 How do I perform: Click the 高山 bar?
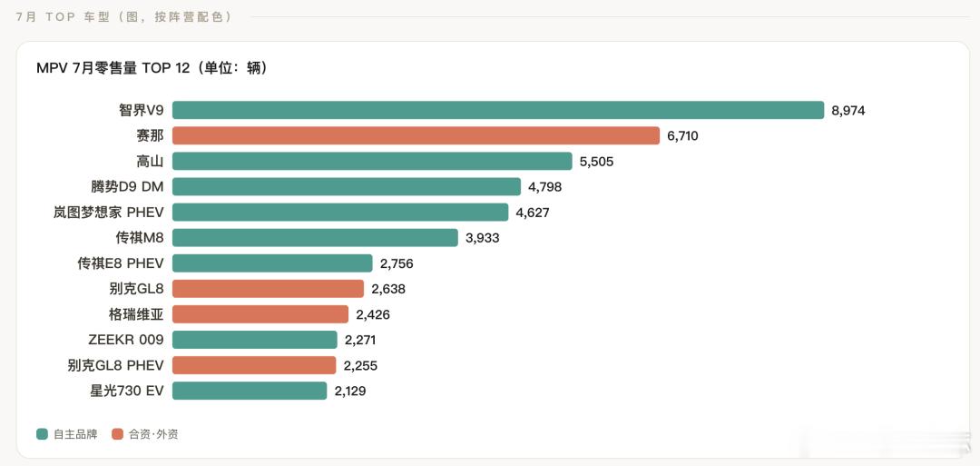pyautogui.click(x=373, y=162)
